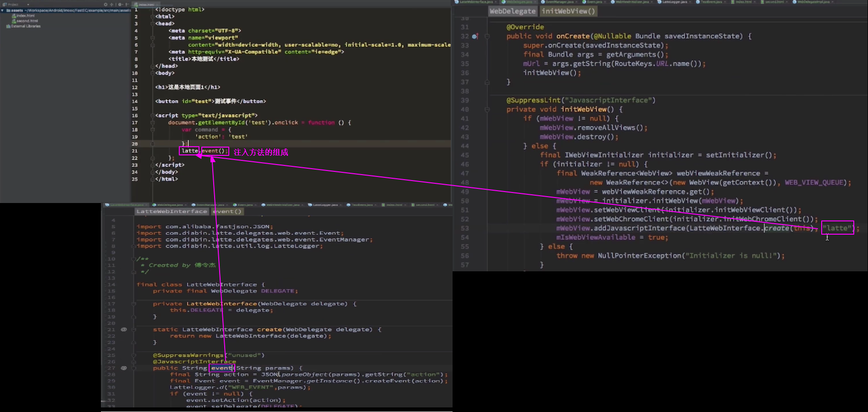868x412 pixels.
Task: Select External Libraries in project tree
Action: pos(23,26)
